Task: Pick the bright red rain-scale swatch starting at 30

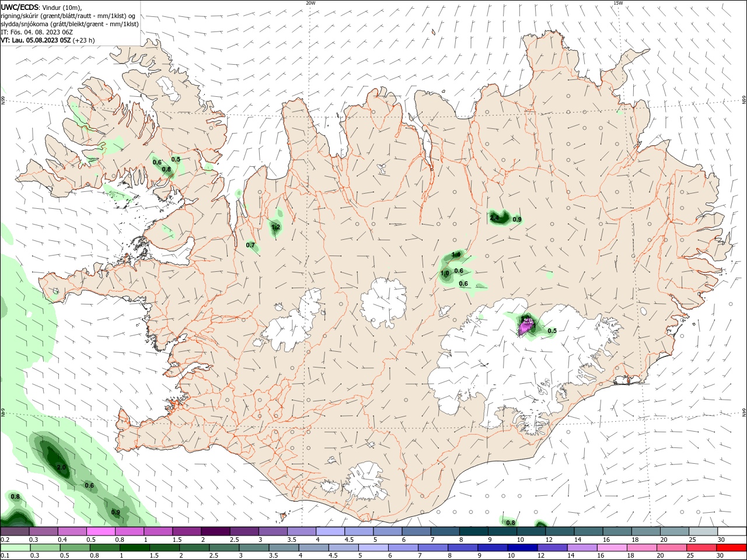Action: pyautogui.click(x=732, y=548)
